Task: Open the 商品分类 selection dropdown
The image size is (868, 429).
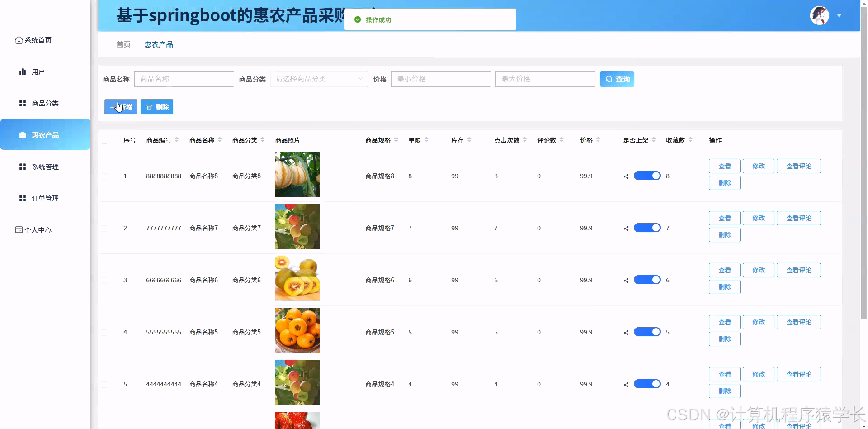Action: 319,79
